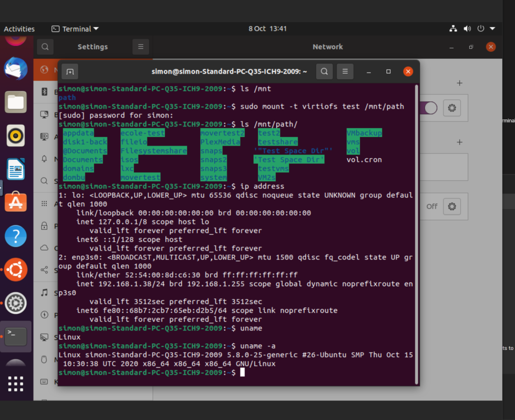Open the Settings hamburger menu button
Viewport: 515px width, 420px height.
141,47
